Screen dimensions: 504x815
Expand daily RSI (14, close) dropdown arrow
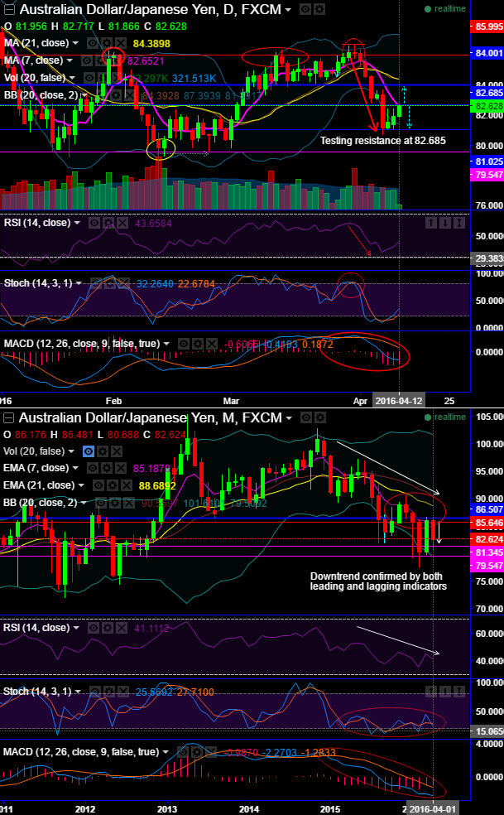coord(78,223)
